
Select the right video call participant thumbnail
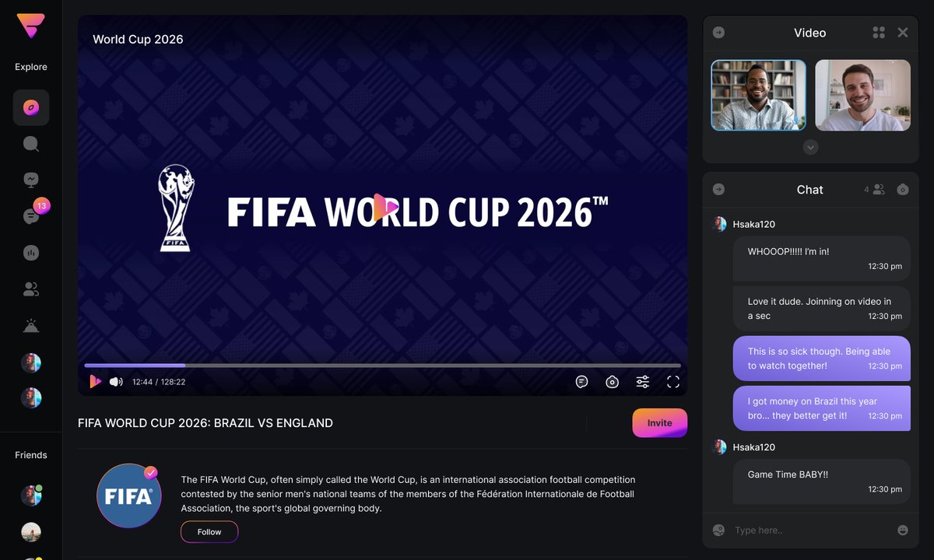tap(862, 95)
